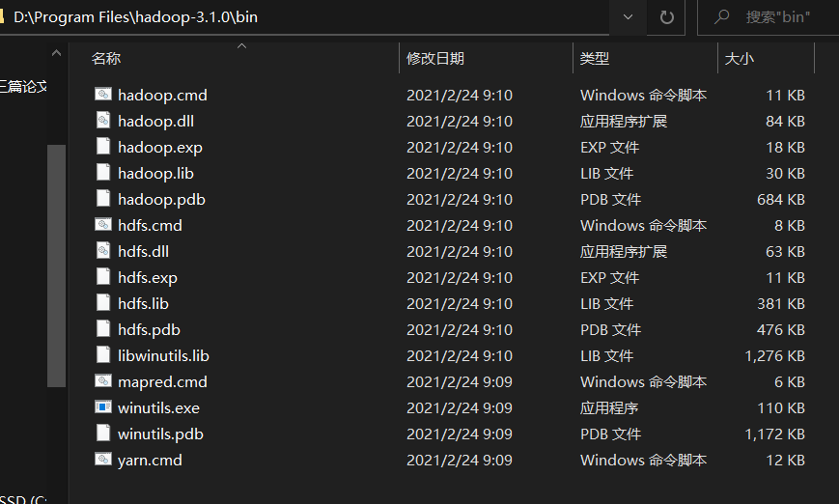Image resolution: width=839 pixels, height=504 pixels.
Task: Click the winutils.pdb file icon
Action: pyautogui.click(x=103, y=433)
